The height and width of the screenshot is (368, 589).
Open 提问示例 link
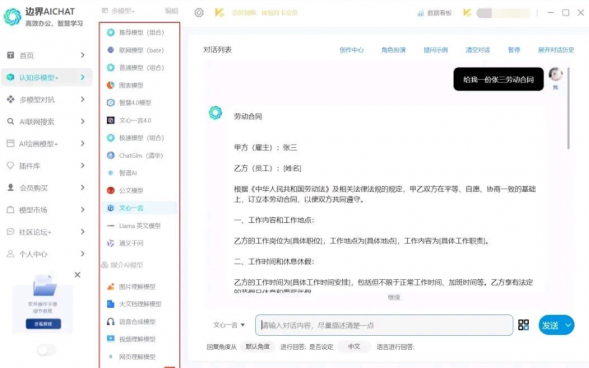click(x=435, y=50)
